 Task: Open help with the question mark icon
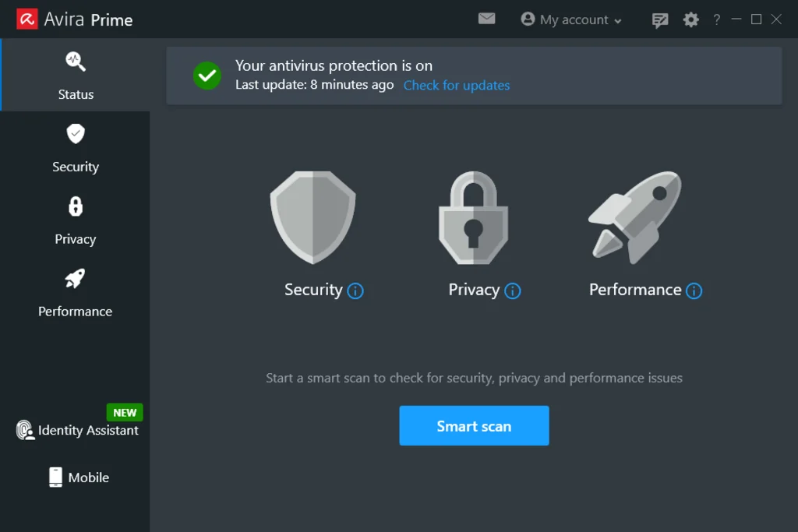(716, 19)
